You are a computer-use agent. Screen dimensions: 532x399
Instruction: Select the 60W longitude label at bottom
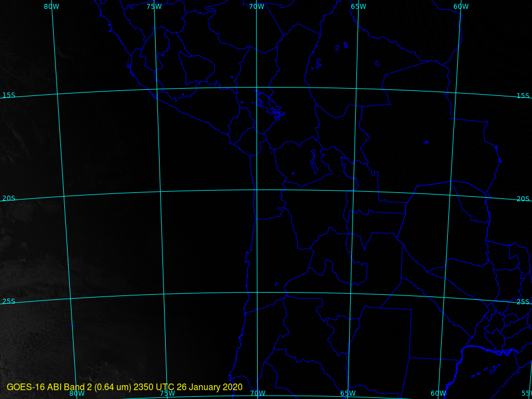click(x=438, y=393)
